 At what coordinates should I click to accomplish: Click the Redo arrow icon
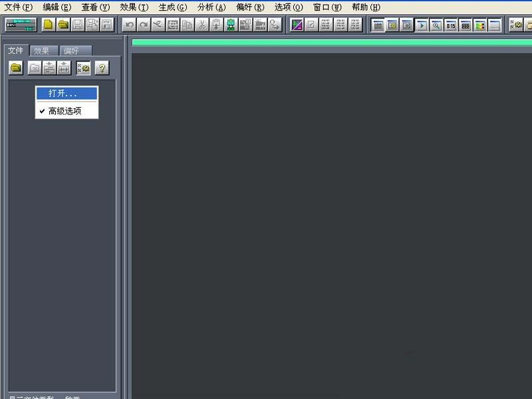point(144,25)
